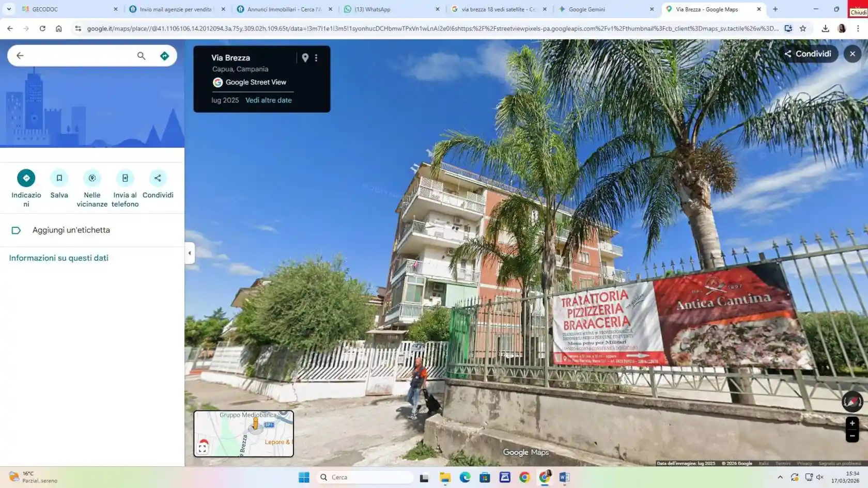Save the place with Salva icon

coord(59,178)
